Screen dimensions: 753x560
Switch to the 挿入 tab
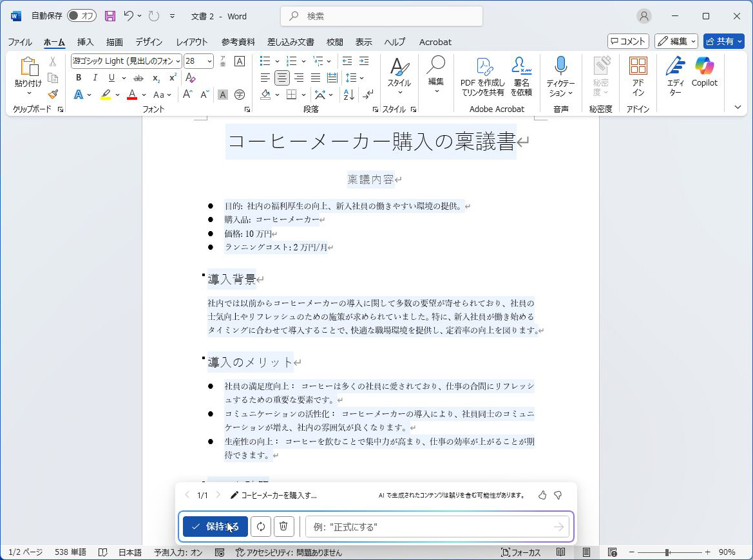[85, 42]
